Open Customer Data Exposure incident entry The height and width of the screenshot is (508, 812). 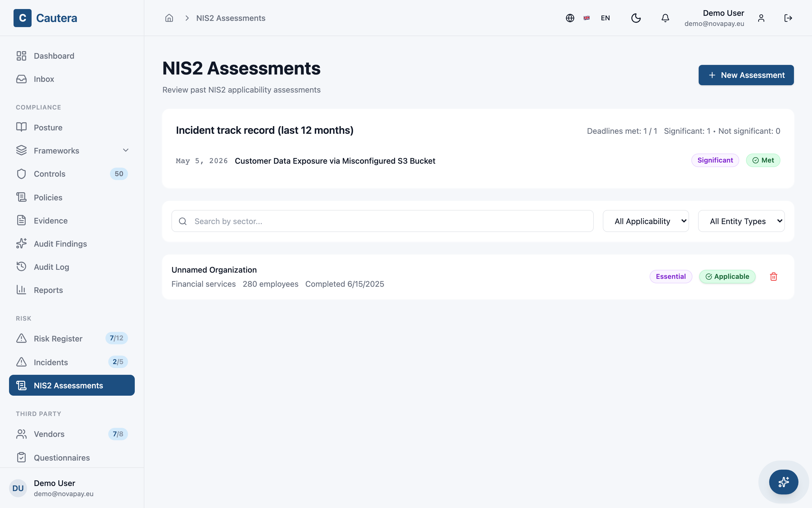point(335,161)
